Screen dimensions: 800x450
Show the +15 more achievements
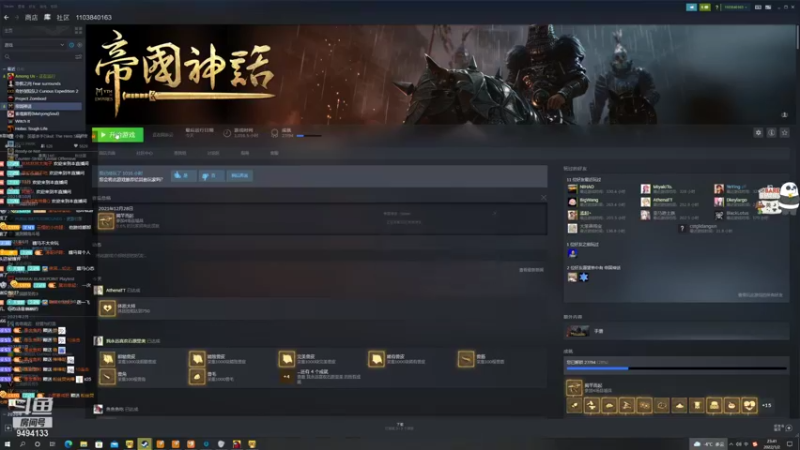(766, 405)
